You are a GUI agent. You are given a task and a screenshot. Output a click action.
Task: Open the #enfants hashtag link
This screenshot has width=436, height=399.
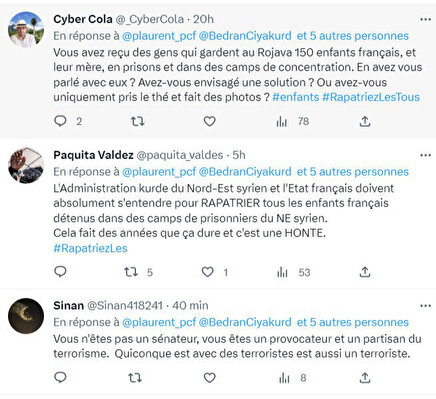coord(296,97)
